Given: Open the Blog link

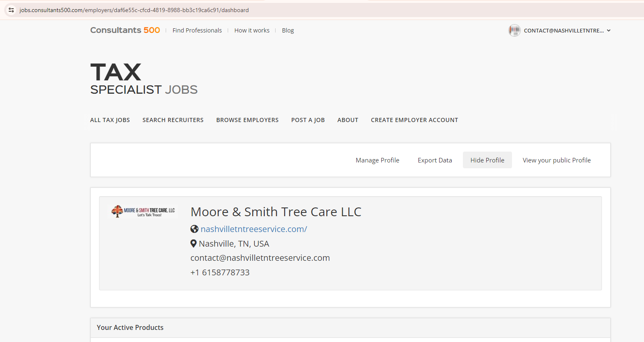Looking at the screenshot, I should [x=288, y=30].
